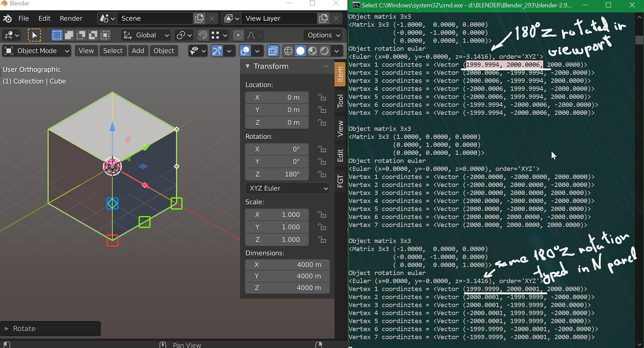Click the new scene icon beside Scene
The image size is (644, 348).
(x=199, y=19)
